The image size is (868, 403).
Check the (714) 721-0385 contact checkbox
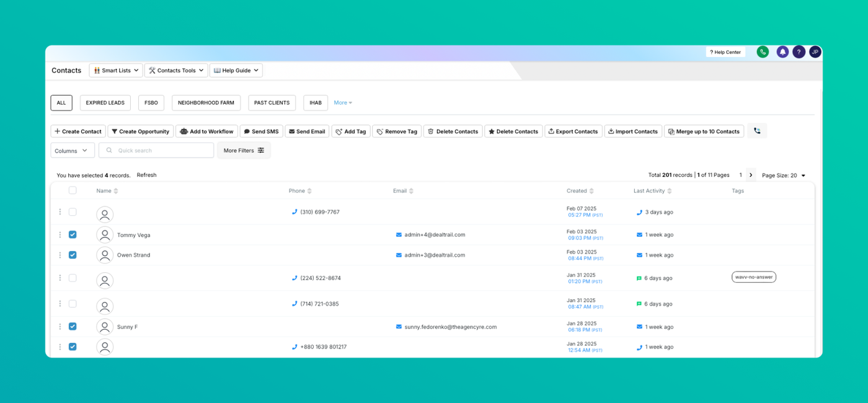pos(73,304)
